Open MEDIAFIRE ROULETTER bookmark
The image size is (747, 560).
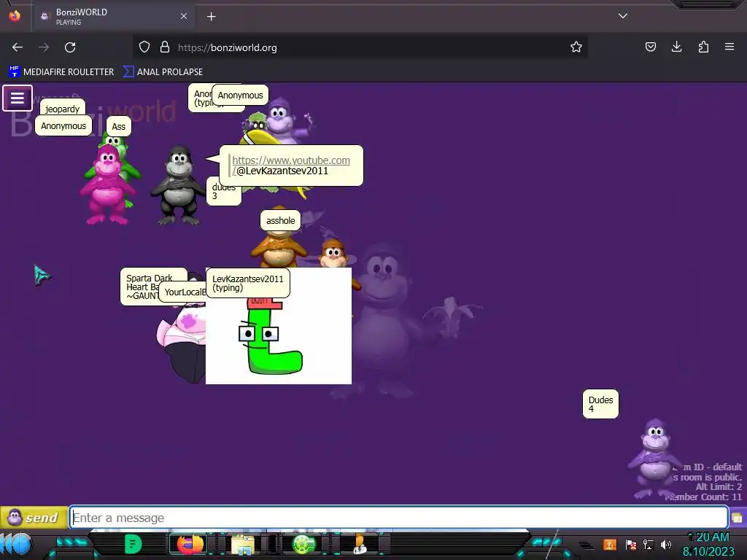coord(61,72)
